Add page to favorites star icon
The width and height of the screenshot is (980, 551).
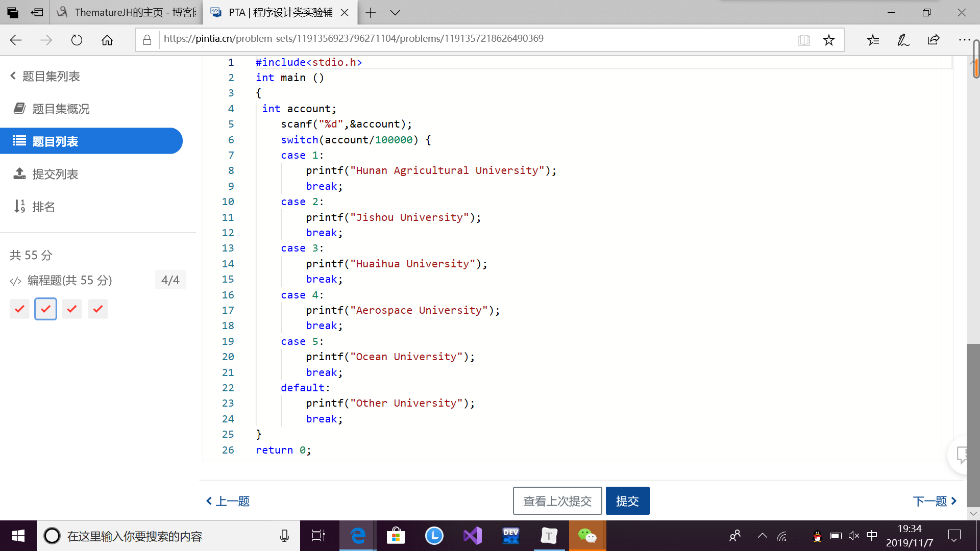829,40
